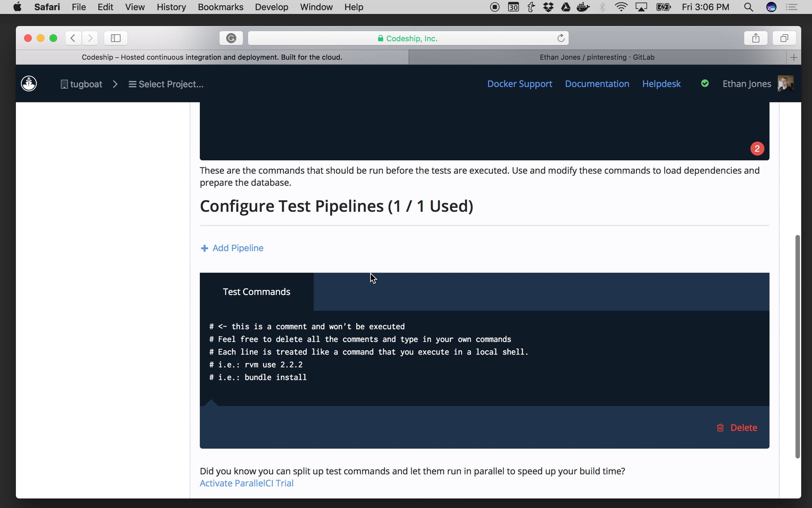Click the green build status checkmark
This screenshot has height=508, width=812.
coord(705,84)
